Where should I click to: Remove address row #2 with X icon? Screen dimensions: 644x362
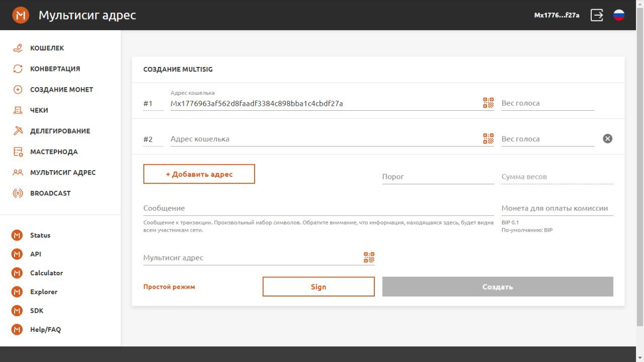point(608,138)
